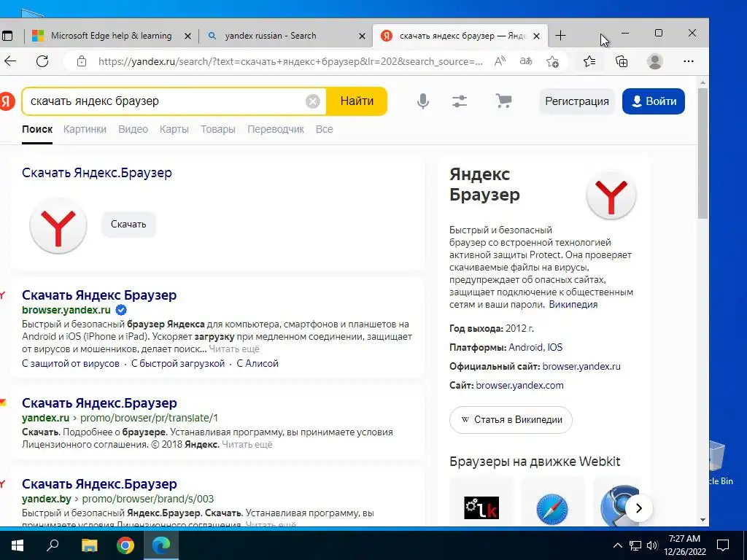
Task: Select the Товары search category
Action: [217, 129]
